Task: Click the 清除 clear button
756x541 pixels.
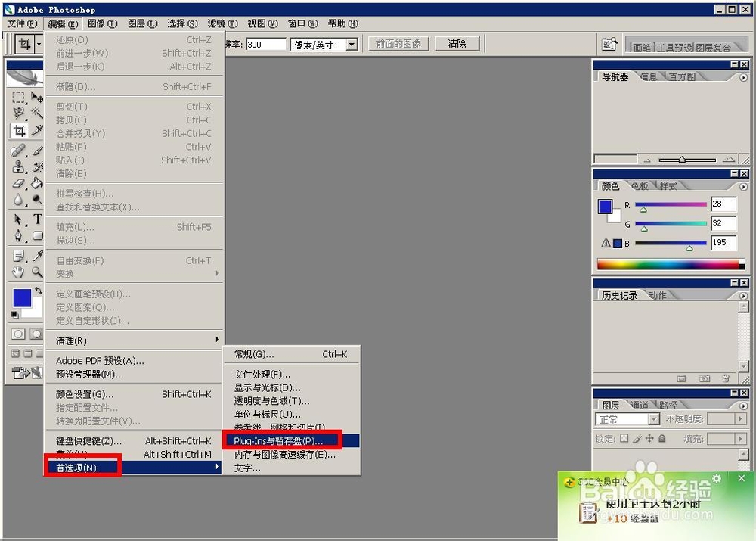Action: [x=457, y=44]
